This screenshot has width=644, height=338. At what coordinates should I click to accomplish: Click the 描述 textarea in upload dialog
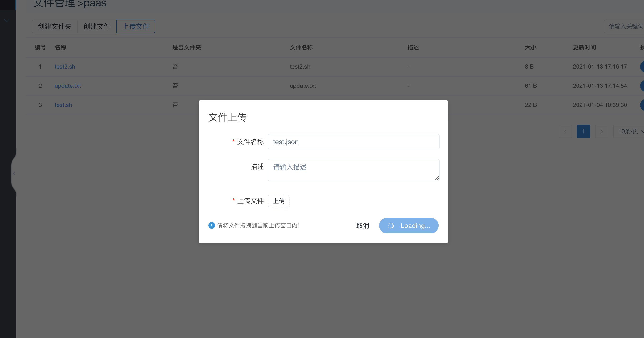(353, 170)
